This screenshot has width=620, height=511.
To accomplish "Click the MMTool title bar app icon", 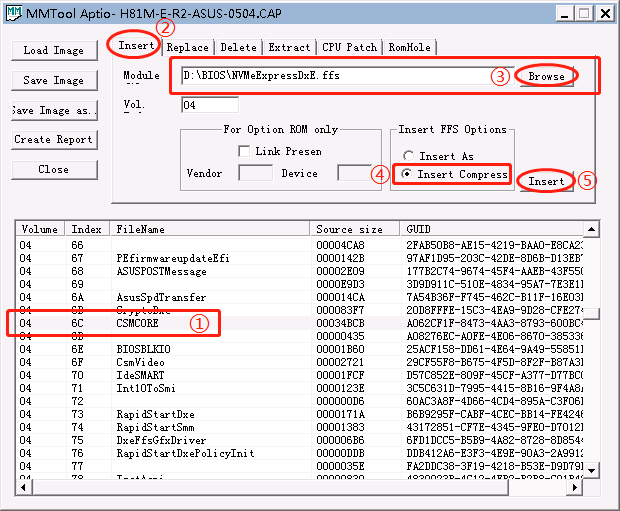I will point(14,13).
